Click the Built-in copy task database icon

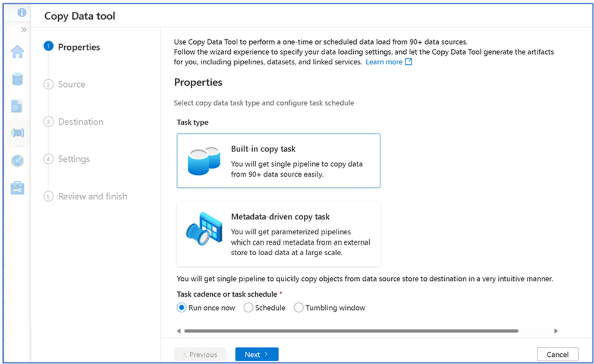coord(204,161)
